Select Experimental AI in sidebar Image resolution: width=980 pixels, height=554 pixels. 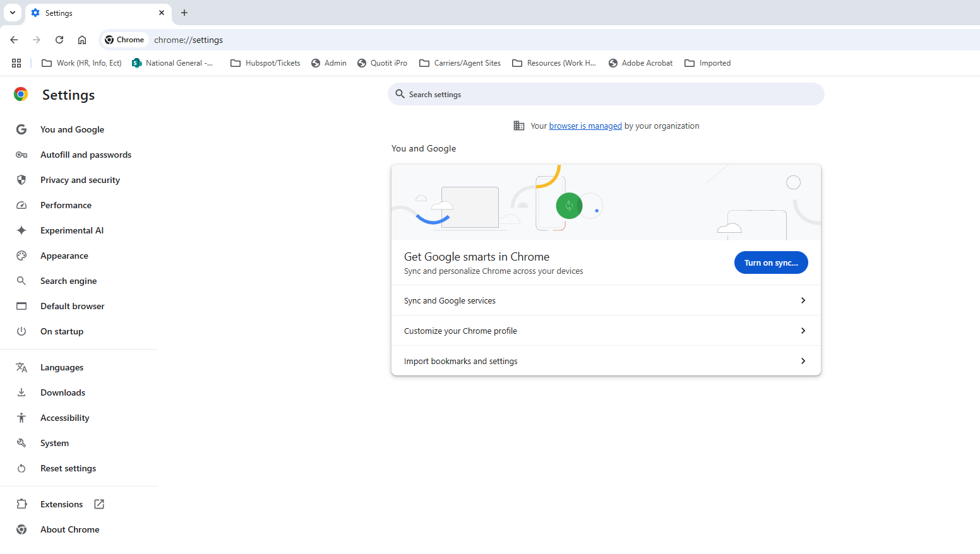(72, 230)
